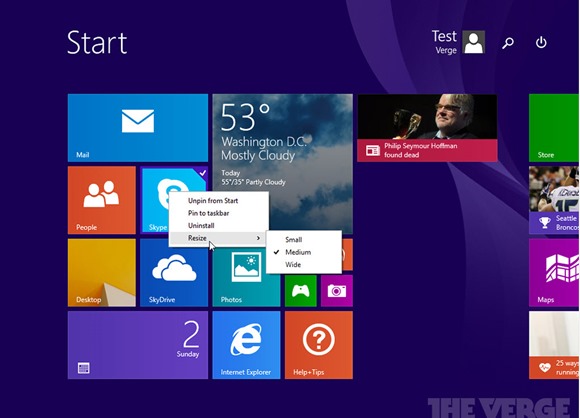Open the Calendar tile showing Sunday
The width and height of the screenshot is (580, 418).
point(138,345)
